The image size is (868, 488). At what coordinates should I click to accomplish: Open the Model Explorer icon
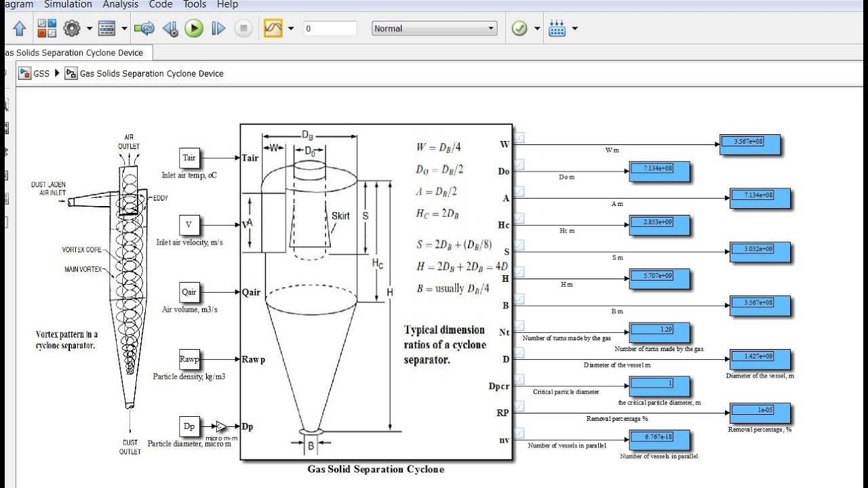[x=107, y=28]
